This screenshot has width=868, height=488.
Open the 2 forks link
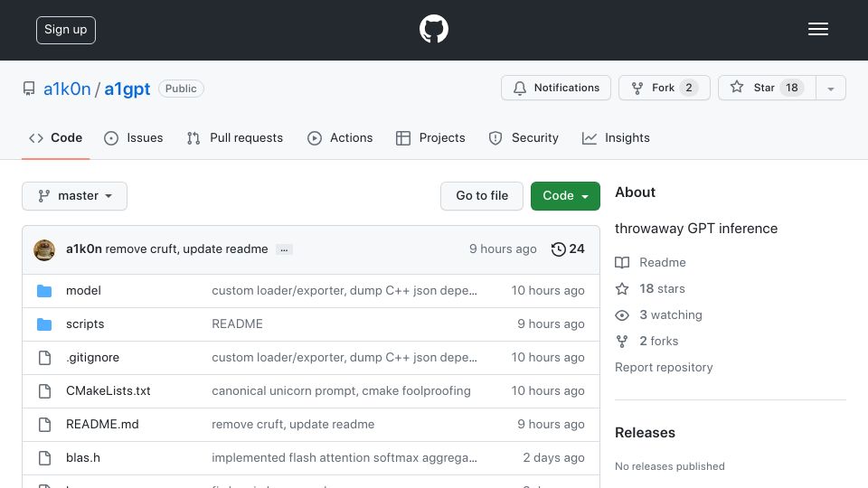(659, 342)
